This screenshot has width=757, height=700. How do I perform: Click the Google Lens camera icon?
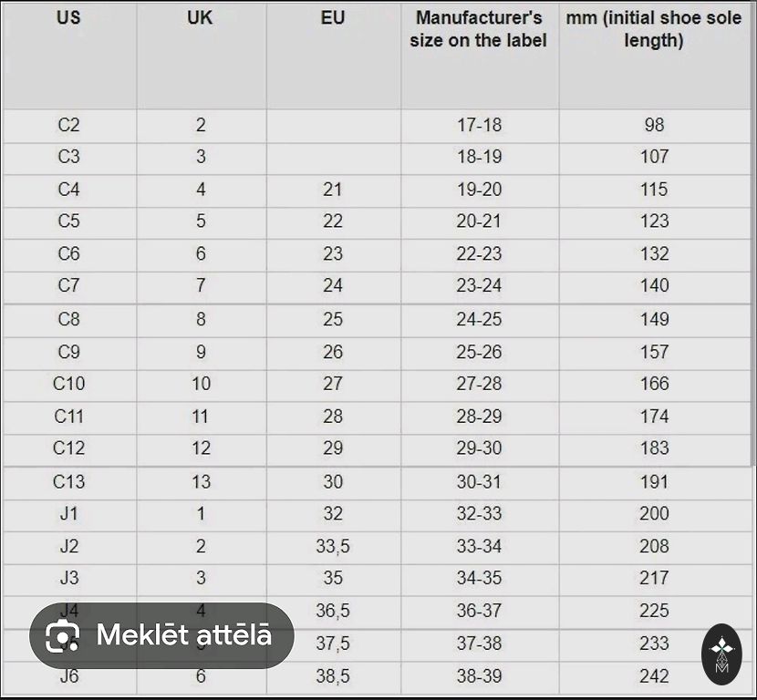[x=62, y=635]
